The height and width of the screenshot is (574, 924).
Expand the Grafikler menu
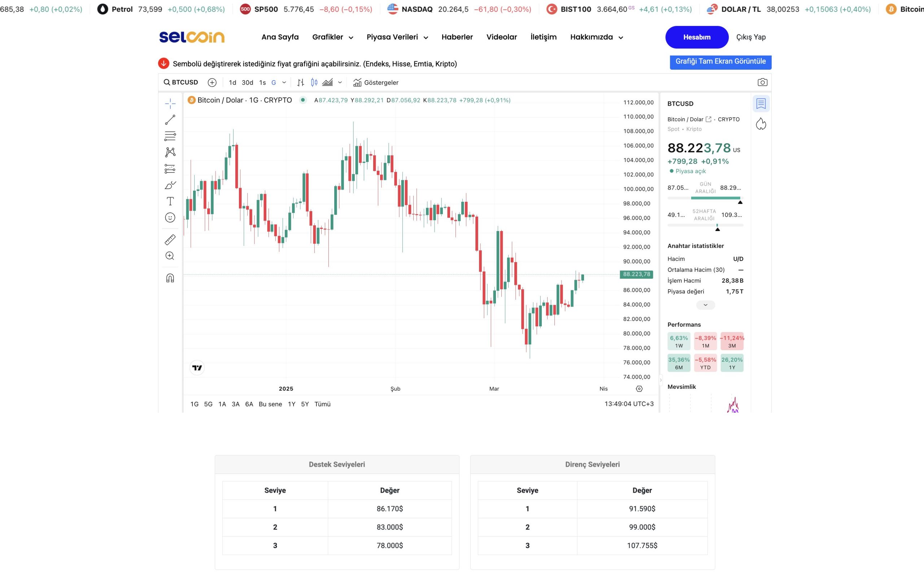pos(332,37)
